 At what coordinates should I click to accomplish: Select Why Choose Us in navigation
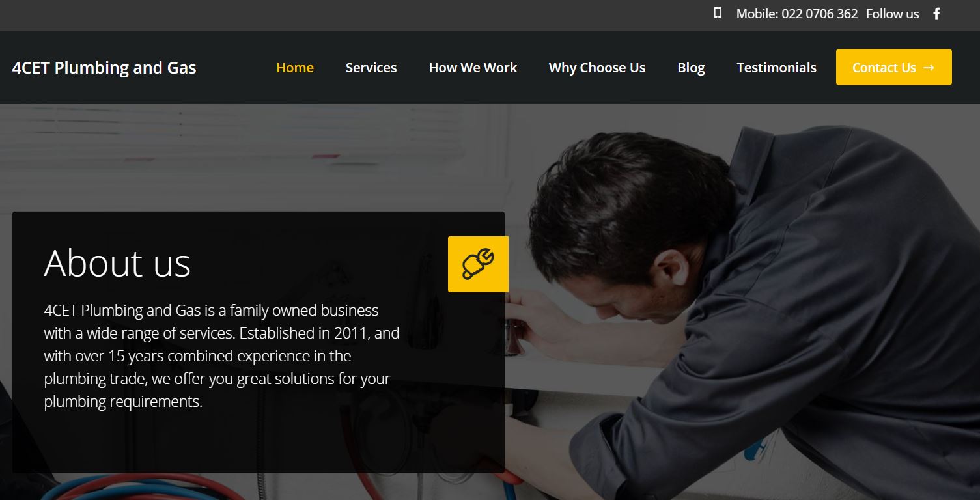point(597,67)
